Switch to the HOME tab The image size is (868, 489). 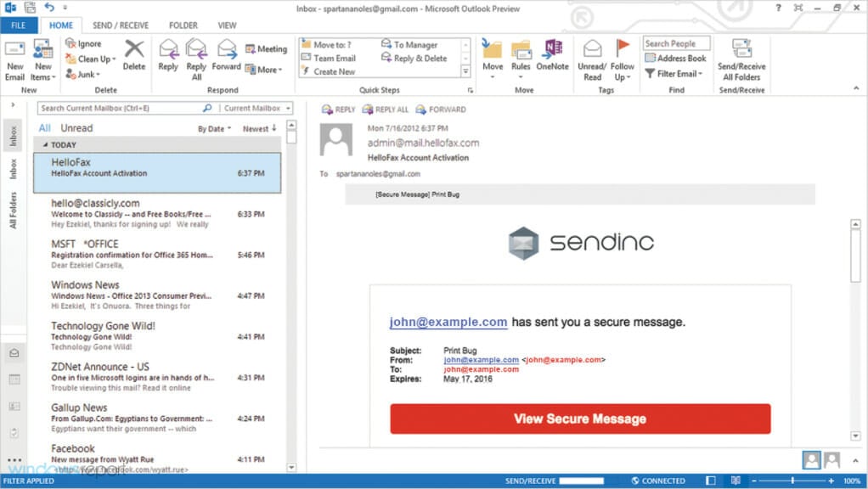coord(61,25)
